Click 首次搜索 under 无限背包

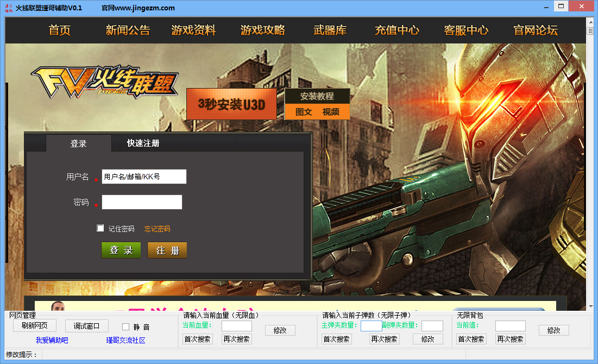tap(471, 339)
